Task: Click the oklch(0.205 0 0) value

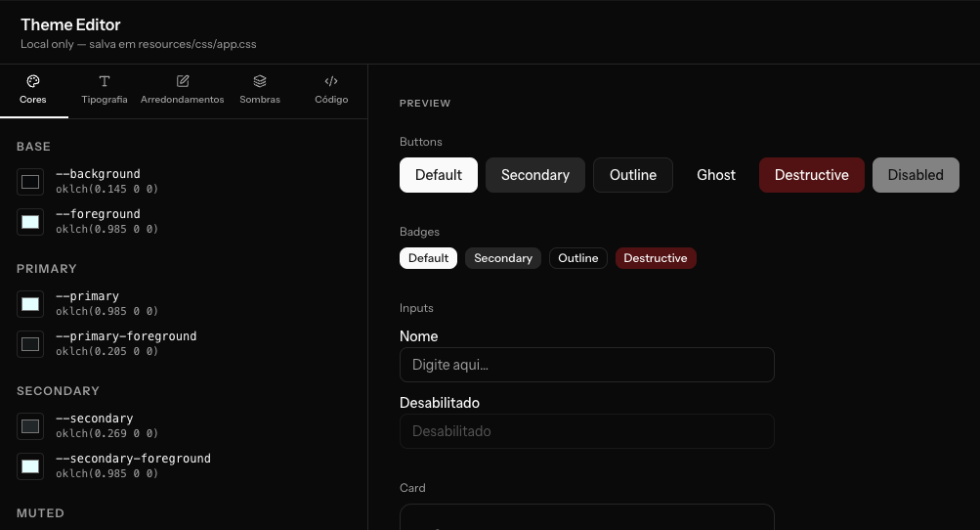Action: click(107, 352)
